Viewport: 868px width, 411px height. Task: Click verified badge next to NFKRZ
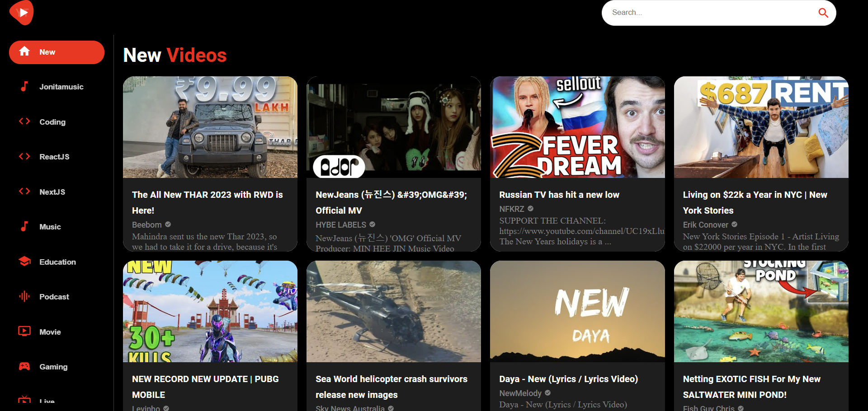(x=531, y=209)
